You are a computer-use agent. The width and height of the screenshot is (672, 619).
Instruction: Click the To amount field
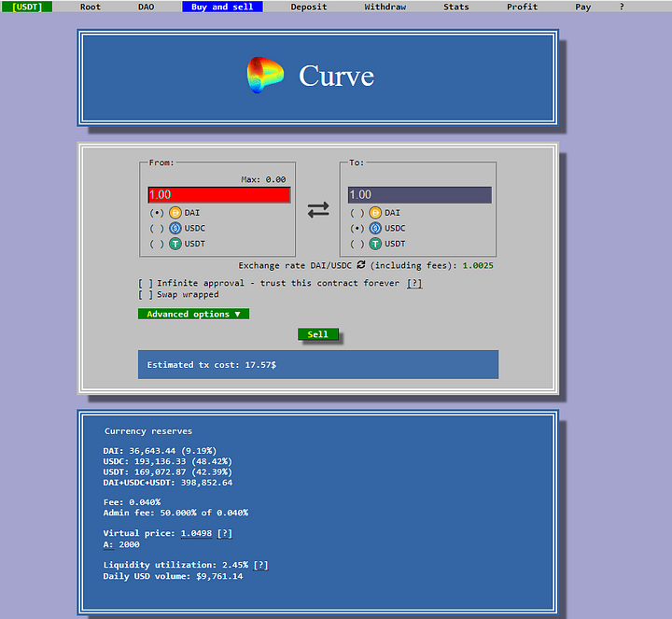point(420,194)
